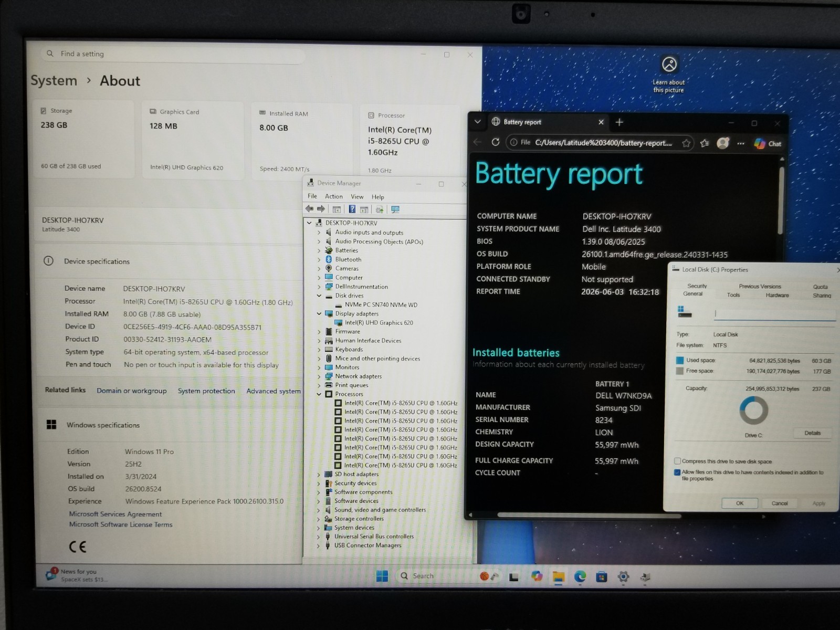Image resolution: width=840 pixels, height=630 pixels.
Task: Open Microsoft Services Agreement link
Action: click(x=115, y=514)
